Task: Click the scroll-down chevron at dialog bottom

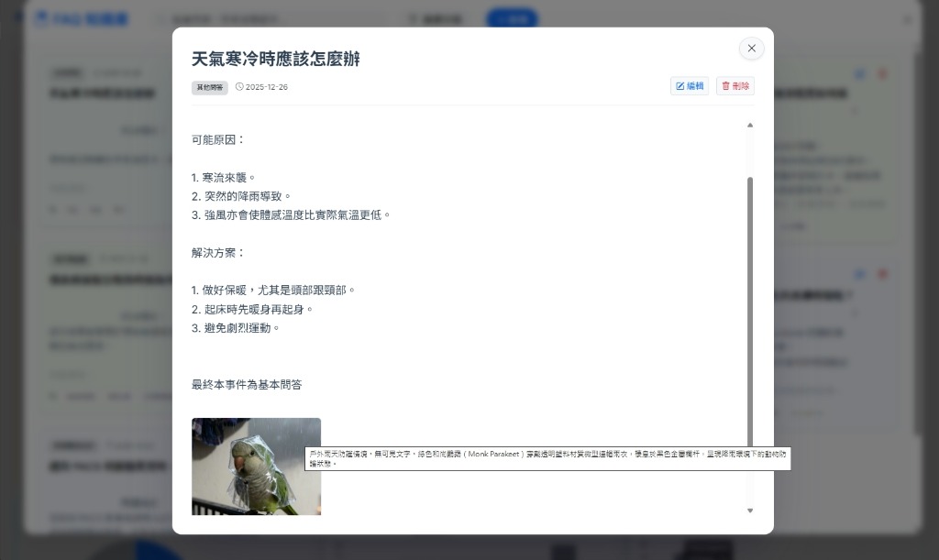Action: (x=750, y=510)
